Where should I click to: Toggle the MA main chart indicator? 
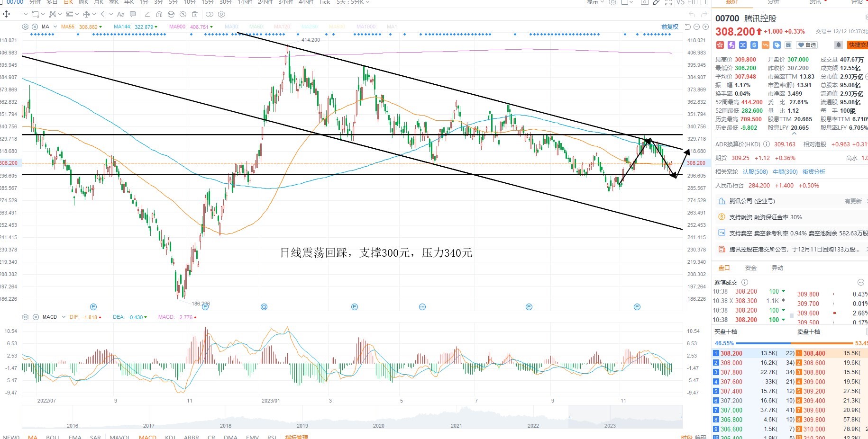point(33,437)
